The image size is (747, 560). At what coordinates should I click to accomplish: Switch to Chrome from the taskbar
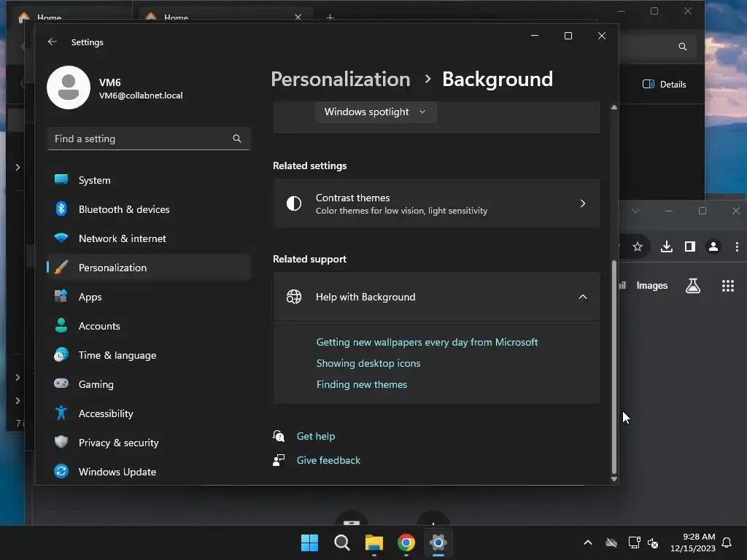[406, 542]
